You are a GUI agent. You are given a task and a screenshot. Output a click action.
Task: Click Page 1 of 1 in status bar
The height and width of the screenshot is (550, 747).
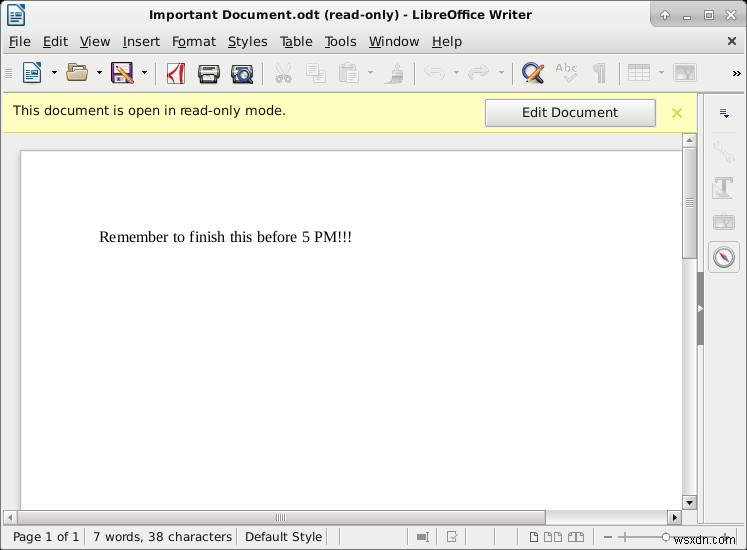pos(46,537)
